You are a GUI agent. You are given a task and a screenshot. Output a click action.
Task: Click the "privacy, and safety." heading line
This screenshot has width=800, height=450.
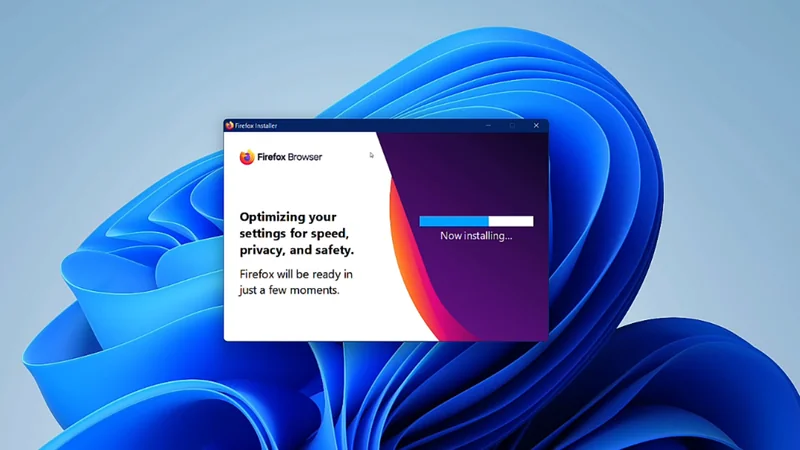point(297,250)
